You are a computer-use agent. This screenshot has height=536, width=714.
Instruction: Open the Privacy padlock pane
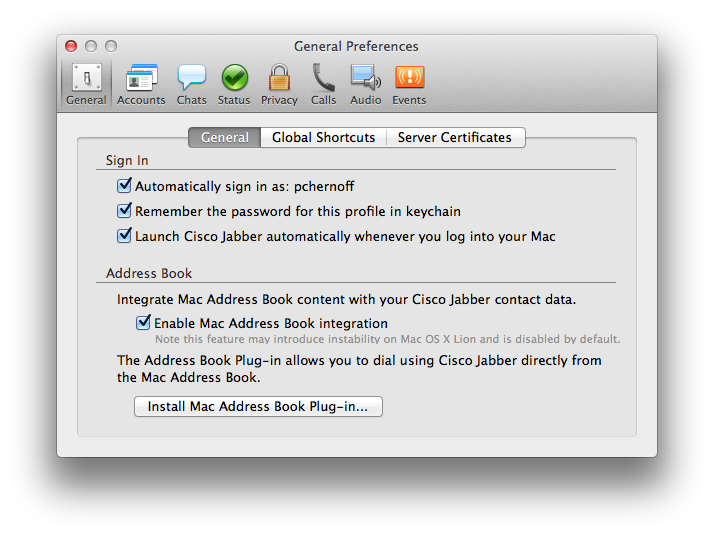279,84
